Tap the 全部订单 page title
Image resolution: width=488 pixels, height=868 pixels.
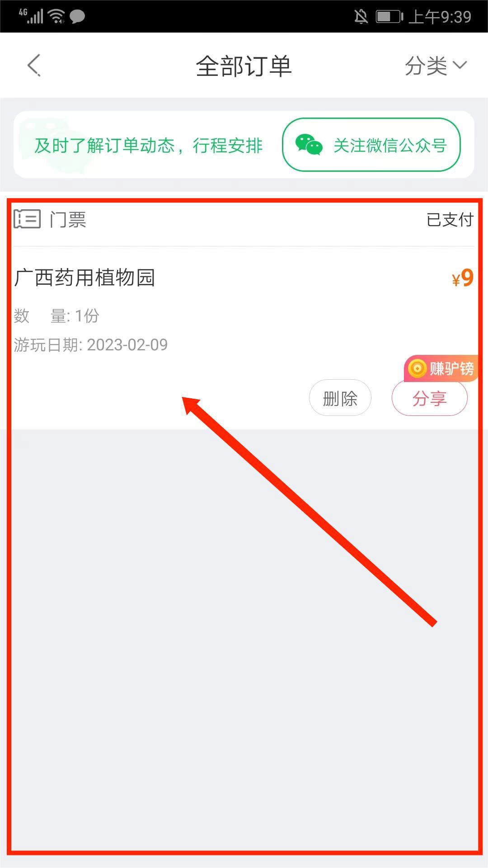pyautogui.click(x=244, y=66)
